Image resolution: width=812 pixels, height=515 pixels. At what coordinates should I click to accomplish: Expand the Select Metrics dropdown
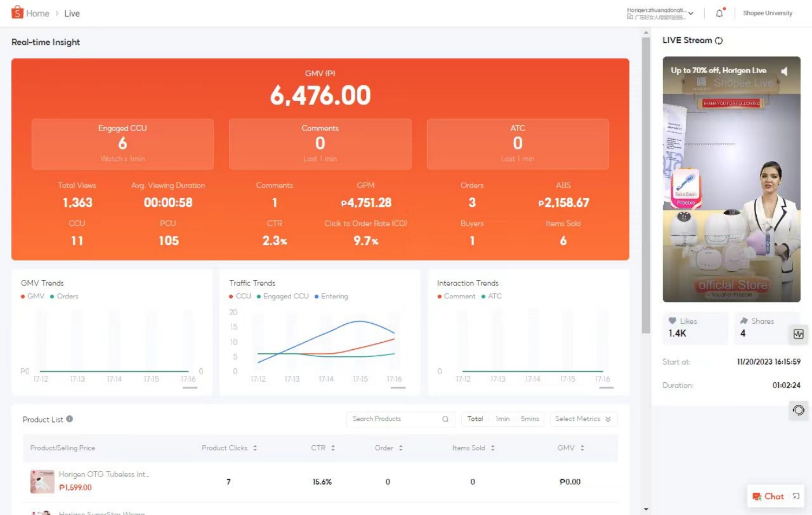pos(583,419)
